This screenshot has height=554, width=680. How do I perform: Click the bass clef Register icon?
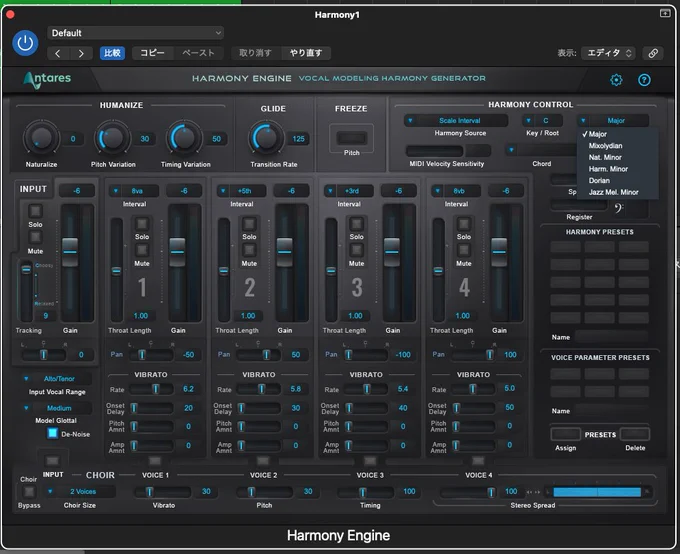click(618, 209)
